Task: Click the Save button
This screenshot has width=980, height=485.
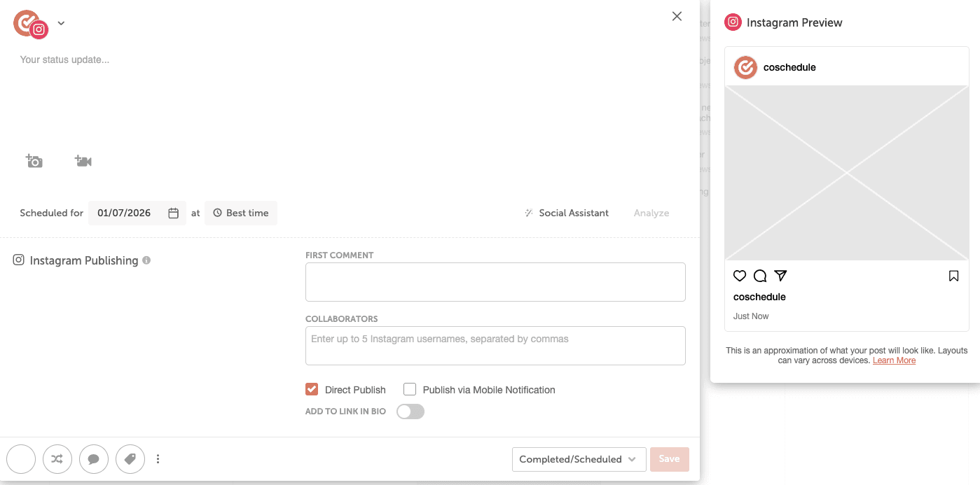Action: tap(669, 459)
